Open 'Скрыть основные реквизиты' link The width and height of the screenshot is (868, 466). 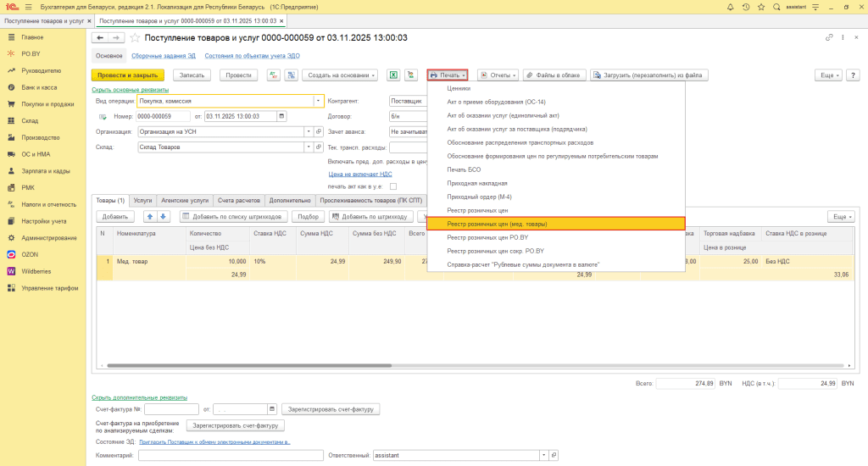point(130,90)
